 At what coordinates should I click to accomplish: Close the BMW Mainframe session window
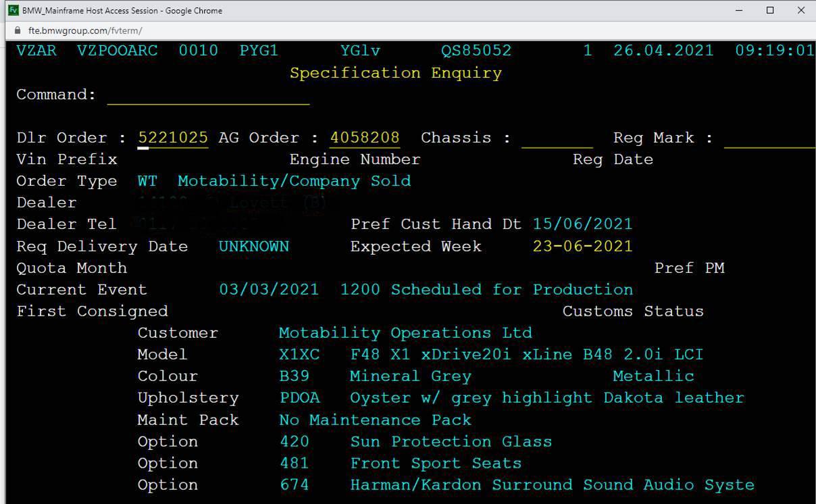point(801,10)
